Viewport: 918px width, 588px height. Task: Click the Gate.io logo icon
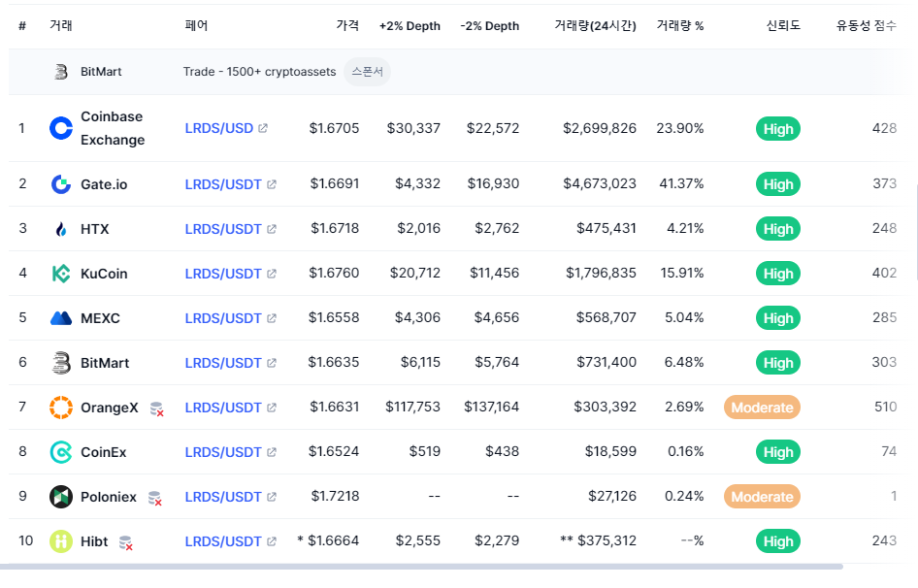click(x=61, y=184)
